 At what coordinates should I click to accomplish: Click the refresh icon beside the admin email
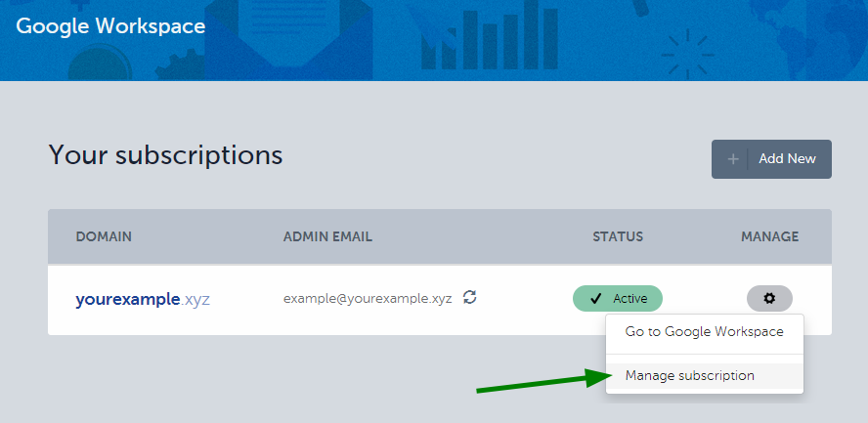pos(470,297)
